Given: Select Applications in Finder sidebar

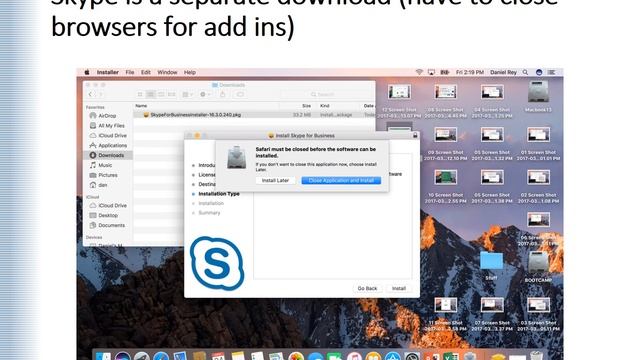Looking at the screenshot, I should tap(112, 145).
